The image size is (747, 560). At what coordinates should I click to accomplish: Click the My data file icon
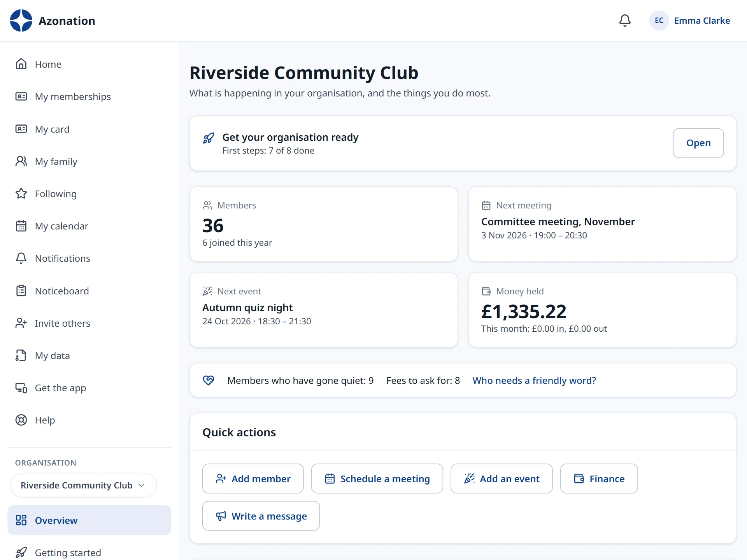tap(21, 355)
